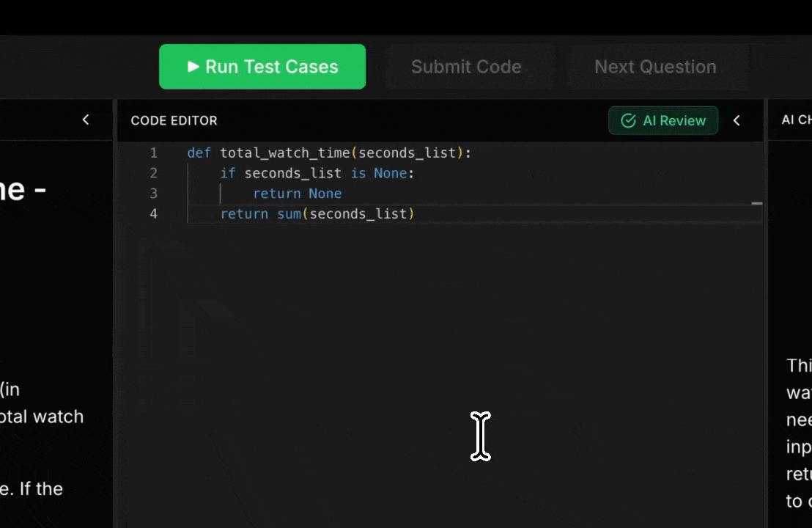812x528 pixels.
Task: Click the dash marker right of line 3
Action: point(757,204)
